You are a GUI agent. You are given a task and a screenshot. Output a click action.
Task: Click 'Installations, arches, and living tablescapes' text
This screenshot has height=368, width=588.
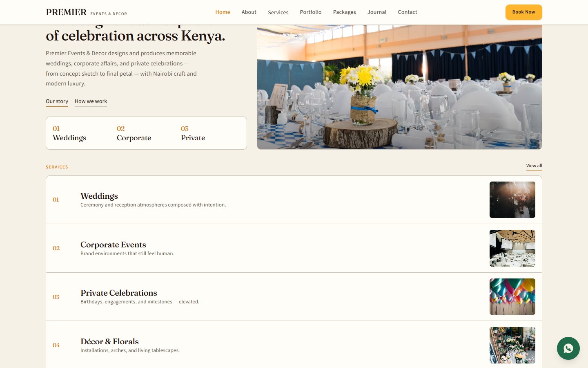(x=130, y=350)
